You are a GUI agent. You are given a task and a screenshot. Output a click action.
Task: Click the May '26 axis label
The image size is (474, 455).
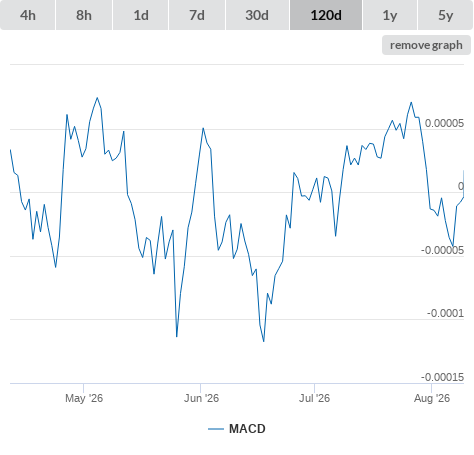click(x=84, y=398)
